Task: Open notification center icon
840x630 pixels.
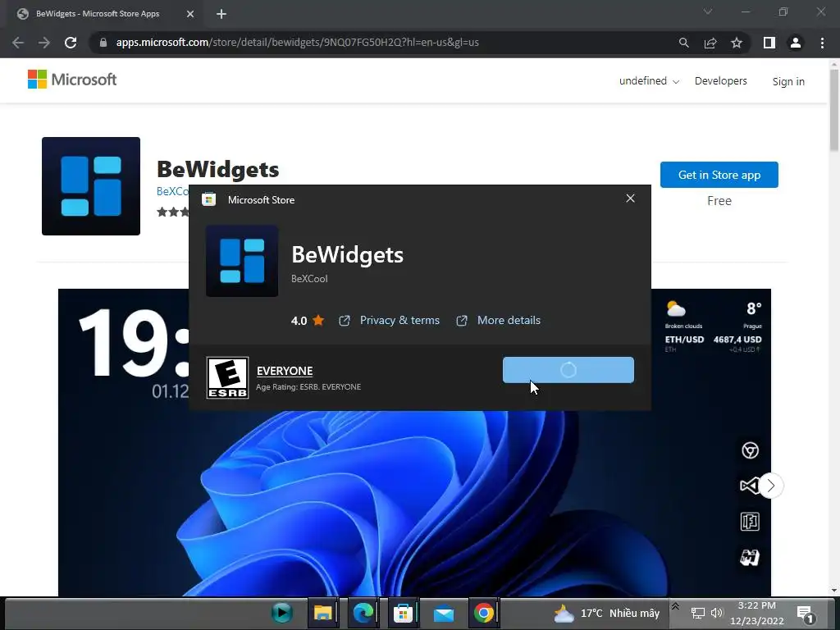Action: click(806, 614)
